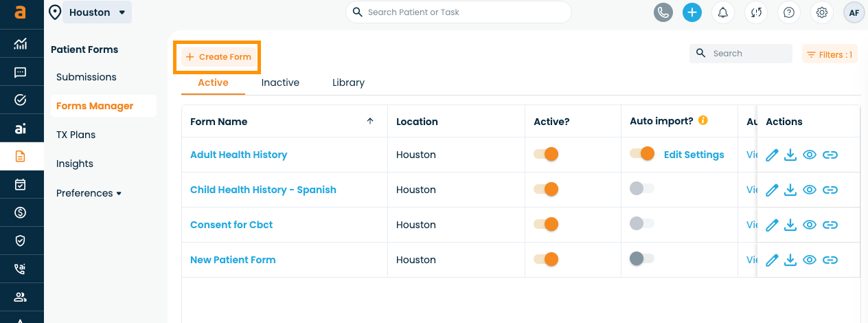Open the AI icon in left sidebar
The image size is (868, 323).
click(21, 129)
